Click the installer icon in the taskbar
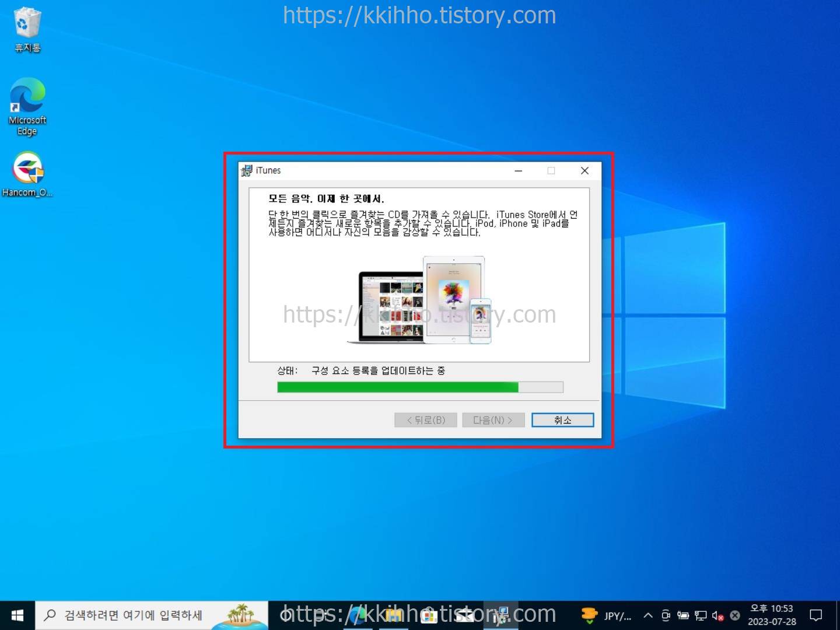 coord(501,615)
